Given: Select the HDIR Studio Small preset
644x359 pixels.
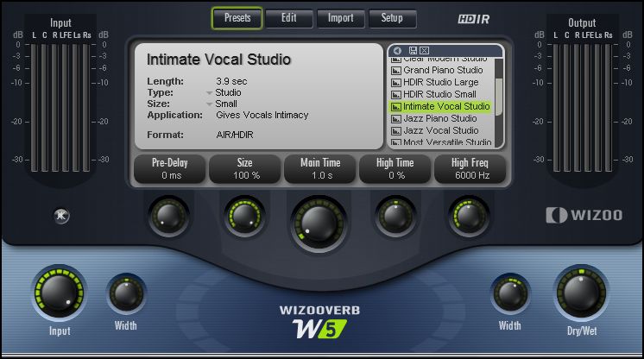Looking at the screenshot, I should click(x=441, y=94).
